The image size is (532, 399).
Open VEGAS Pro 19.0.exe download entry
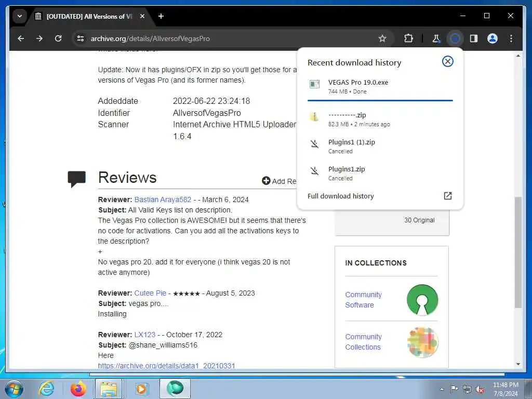[x=380, y=87]
